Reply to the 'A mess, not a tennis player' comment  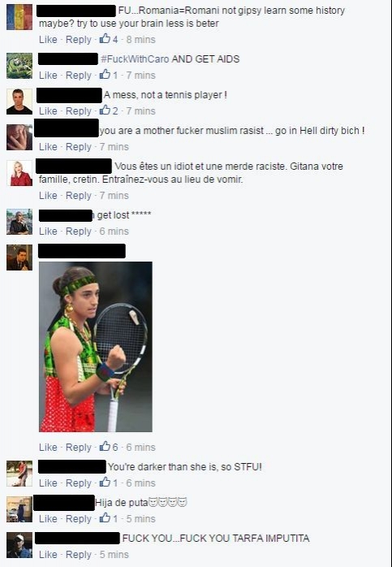tap(79, 111)
